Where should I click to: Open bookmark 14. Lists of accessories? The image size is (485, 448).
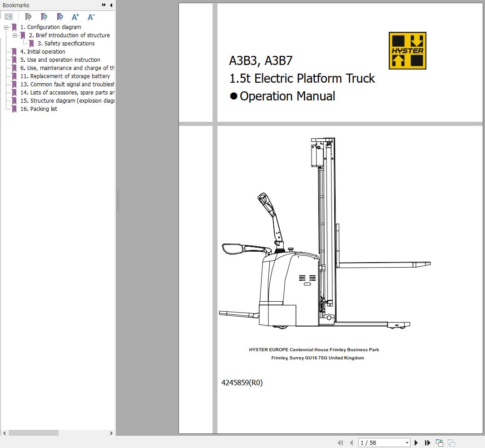tap(67, 93)
